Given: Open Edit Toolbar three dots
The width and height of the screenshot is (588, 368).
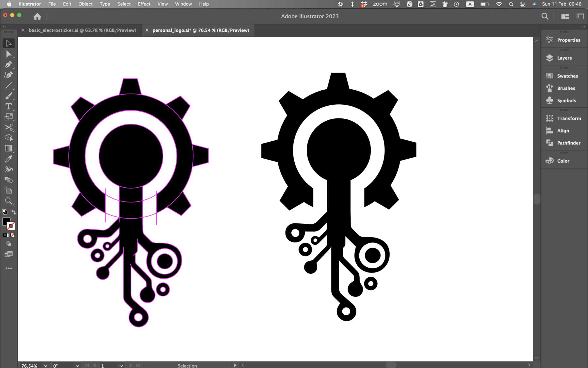Looking at the screenshot, I should pos(8,268).
